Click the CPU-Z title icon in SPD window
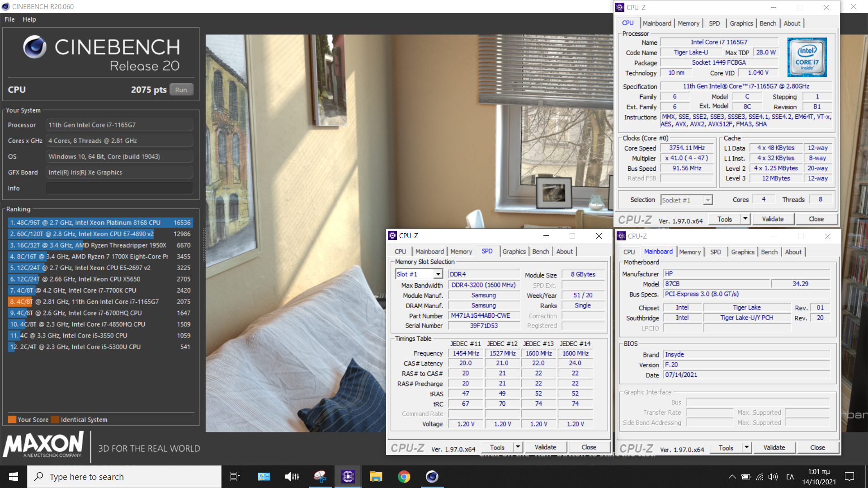Image resolution: width=868 pixels, height=488 pixels. [392, 235]
